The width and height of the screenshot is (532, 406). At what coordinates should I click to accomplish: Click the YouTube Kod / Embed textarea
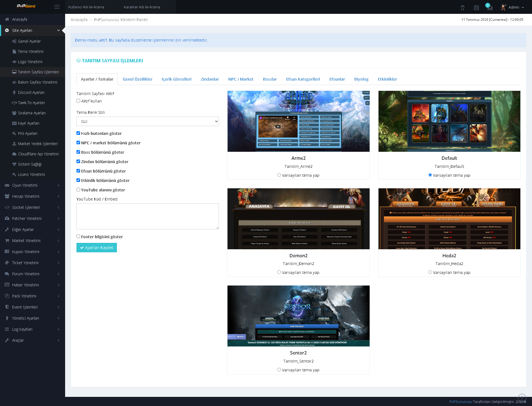tap(148, 216)
